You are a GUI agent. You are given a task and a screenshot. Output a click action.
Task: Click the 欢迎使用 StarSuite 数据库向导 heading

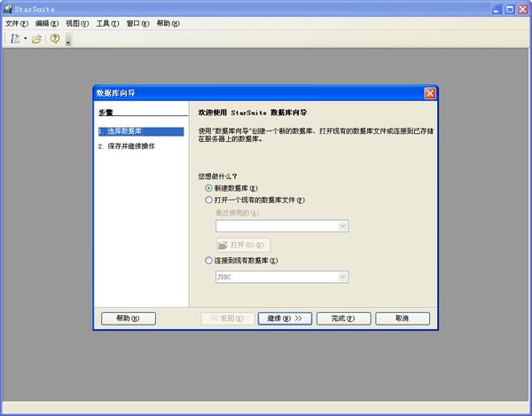pyautogui.click(x=253, y=113)
